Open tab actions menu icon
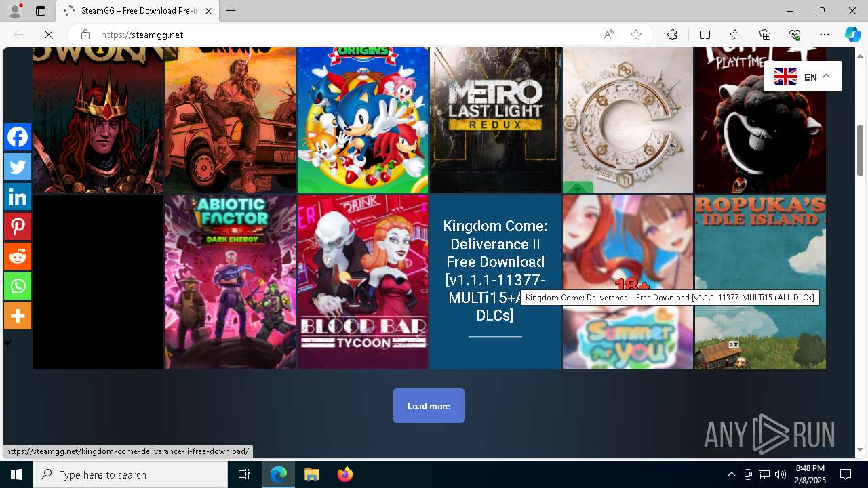 point(41,11)
